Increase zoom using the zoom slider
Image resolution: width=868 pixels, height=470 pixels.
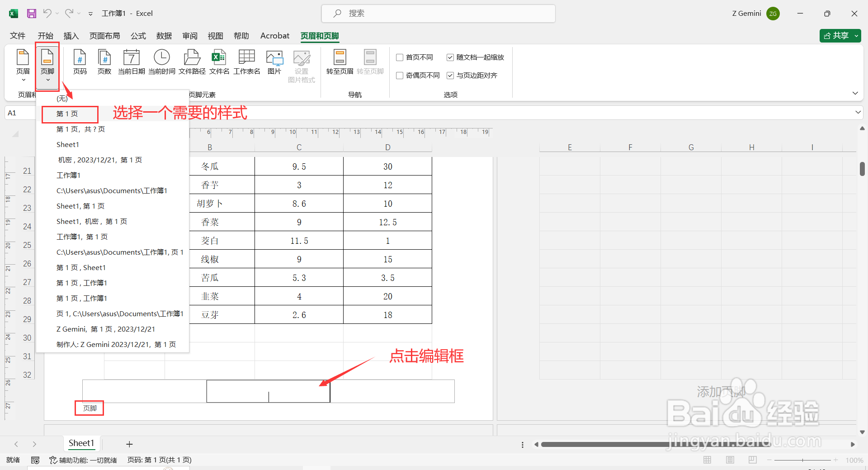pyautogui.click(x=836, y=460)
